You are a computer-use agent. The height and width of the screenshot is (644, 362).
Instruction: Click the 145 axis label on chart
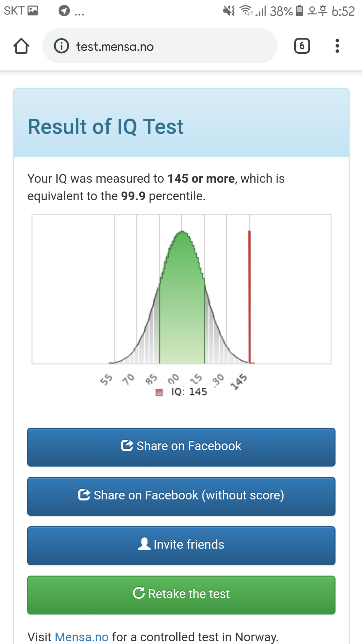[x=239, y=382]
